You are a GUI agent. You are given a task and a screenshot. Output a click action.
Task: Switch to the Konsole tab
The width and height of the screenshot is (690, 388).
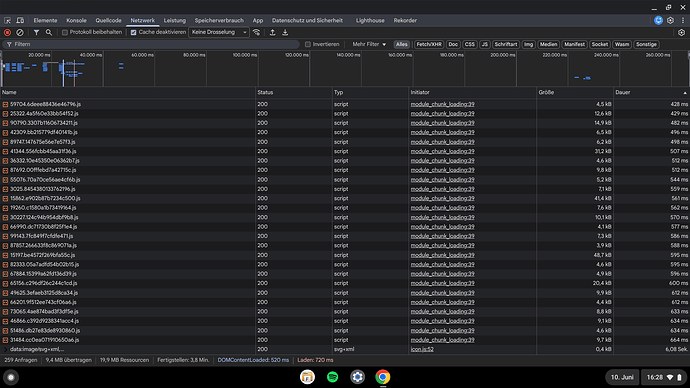tap(76, 21)
